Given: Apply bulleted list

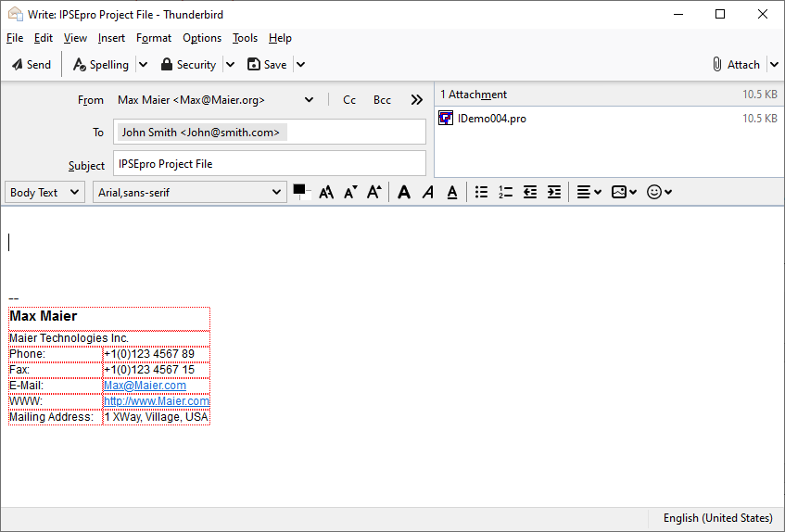Looking at the screenshot, I should [x=482, y=192].
